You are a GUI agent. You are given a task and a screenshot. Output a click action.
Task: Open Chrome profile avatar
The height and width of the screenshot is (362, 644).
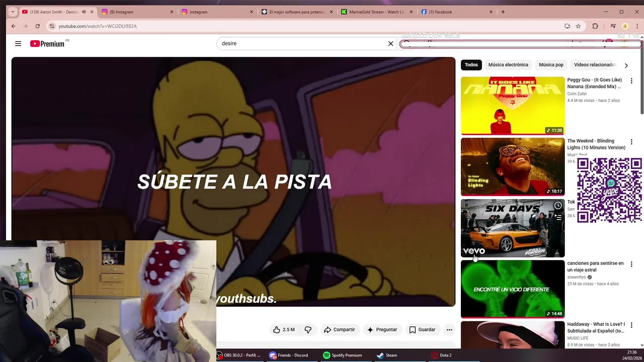625,26
